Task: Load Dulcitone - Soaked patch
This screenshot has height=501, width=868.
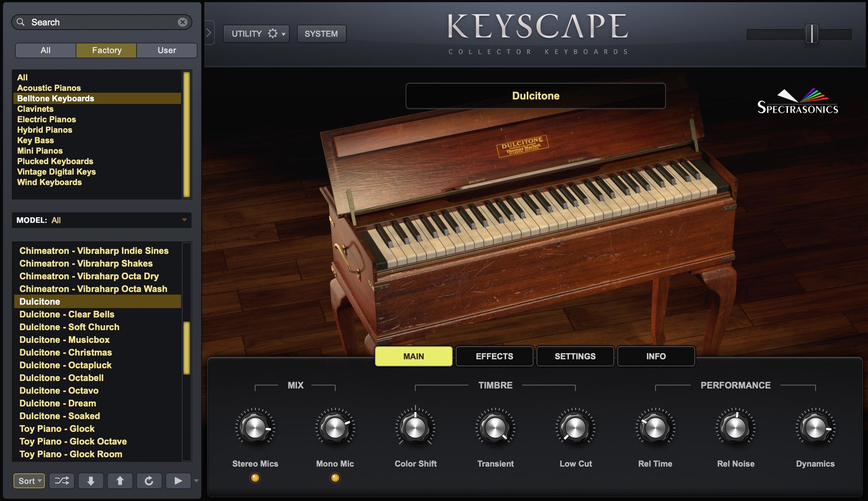Action: pyautogui.click(x=98, y=416)
